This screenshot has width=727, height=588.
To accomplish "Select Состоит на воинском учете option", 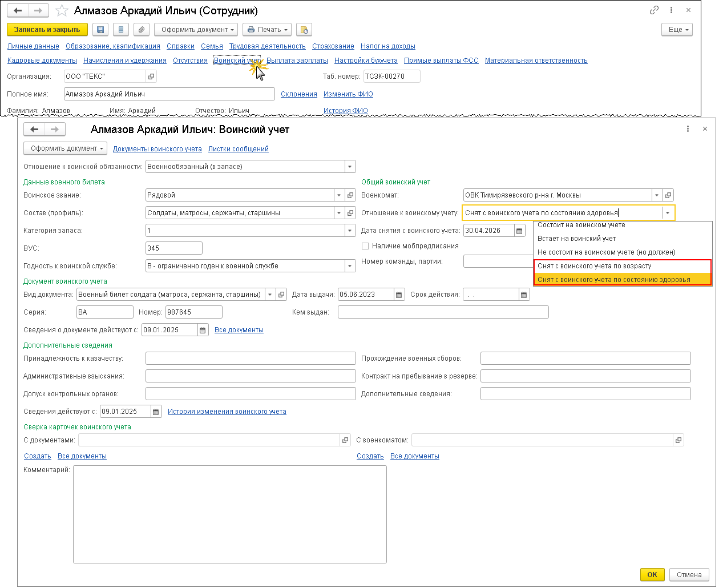I will click(623, 225).
